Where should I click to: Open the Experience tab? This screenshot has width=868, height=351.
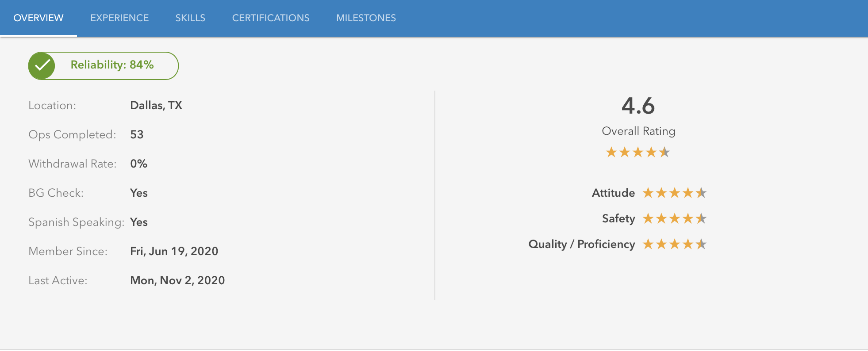tap(119, 18)
